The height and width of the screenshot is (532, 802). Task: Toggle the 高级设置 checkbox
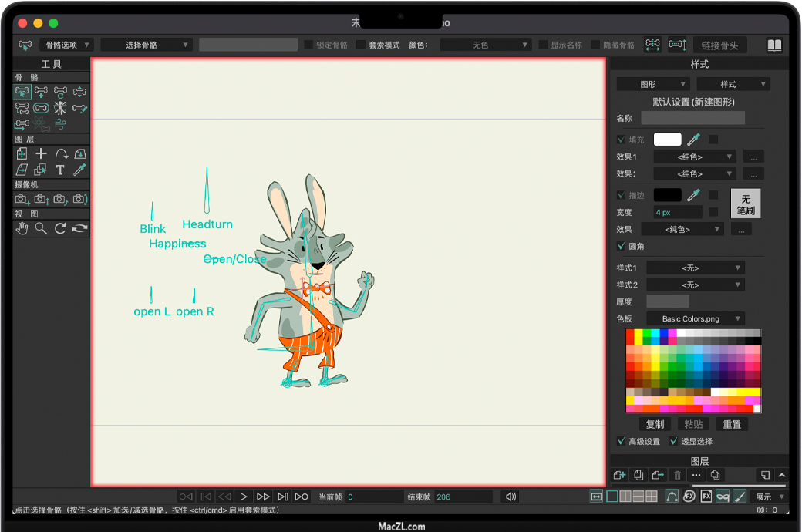[622, 441]
